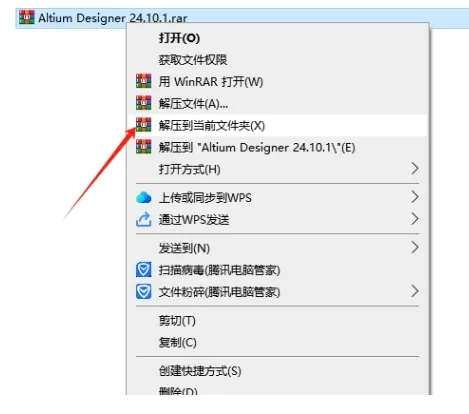The image size is (469, 414).
Task: Select the Altium Designer 24.10.1.rar filename
Action: point(113,18)
